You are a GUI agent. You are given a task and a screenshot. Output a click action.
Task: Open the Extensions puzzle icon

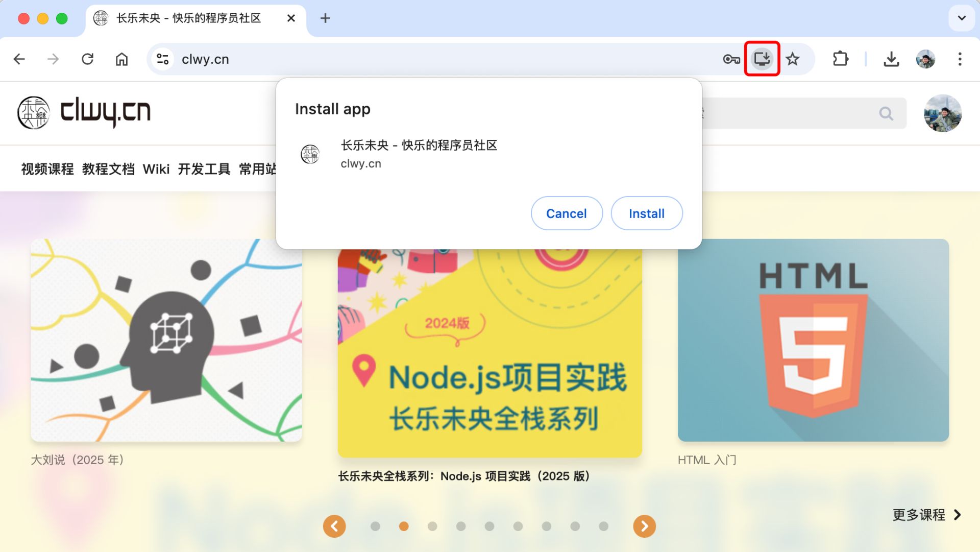840,59
